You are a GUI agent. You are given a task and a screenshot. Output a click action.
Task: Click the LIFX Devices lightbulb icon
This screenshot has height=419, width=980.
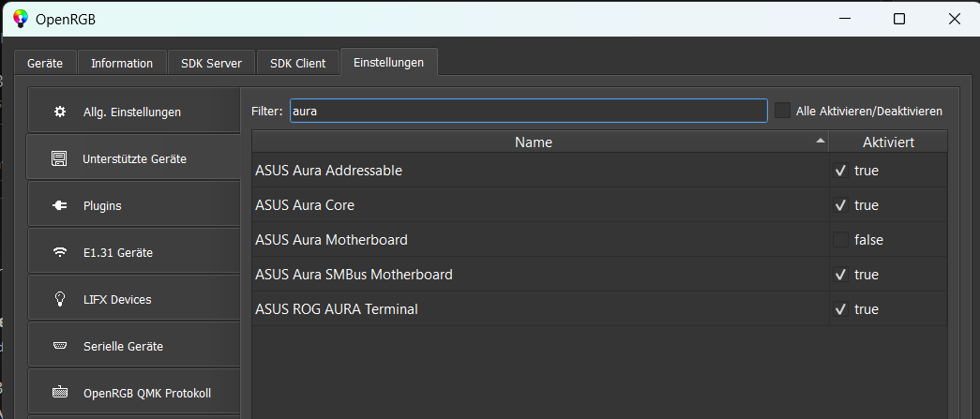tap(60, 299)
